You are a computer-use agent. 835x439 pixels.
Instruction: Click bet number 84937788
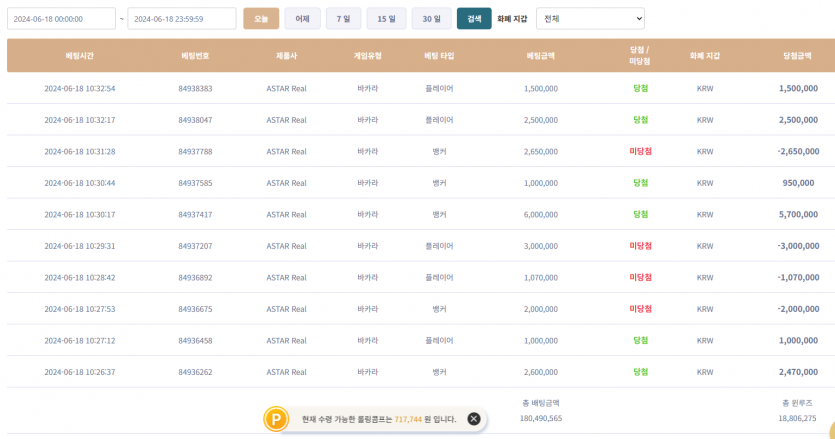[195, 151]
